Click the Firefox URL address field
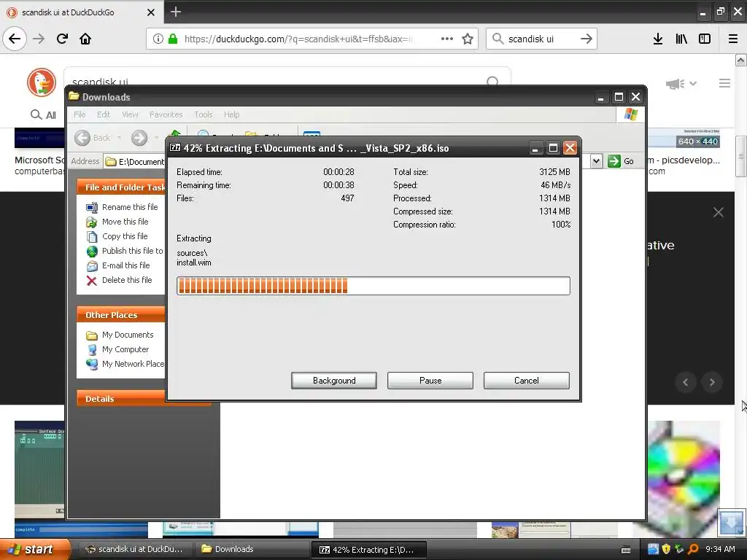The image size is (747, 560). coord(298,39)
